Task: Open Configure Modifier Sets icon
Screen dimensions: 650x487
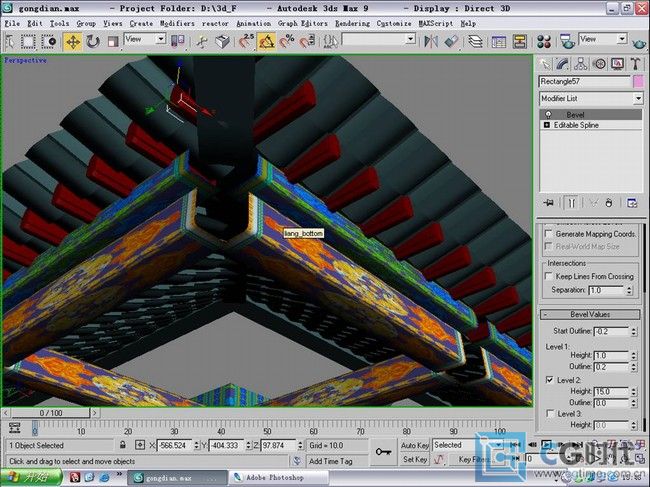Action: [632, 203]
